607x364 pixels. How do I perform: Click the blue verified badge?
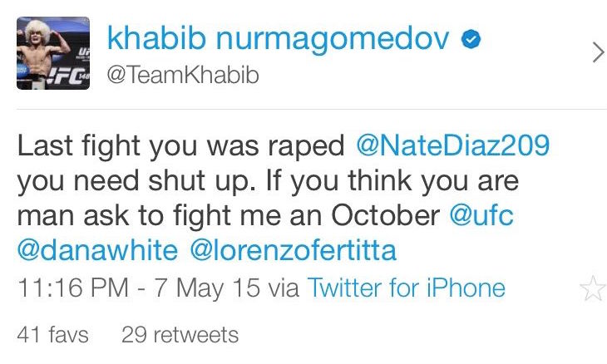tap(470, 40)
